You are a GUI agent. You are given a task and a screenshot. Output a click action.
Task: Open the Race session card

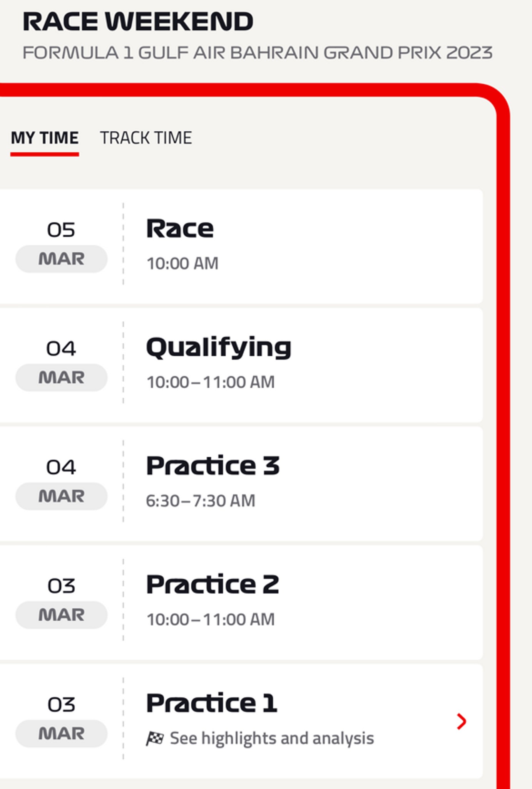(241, 246)
